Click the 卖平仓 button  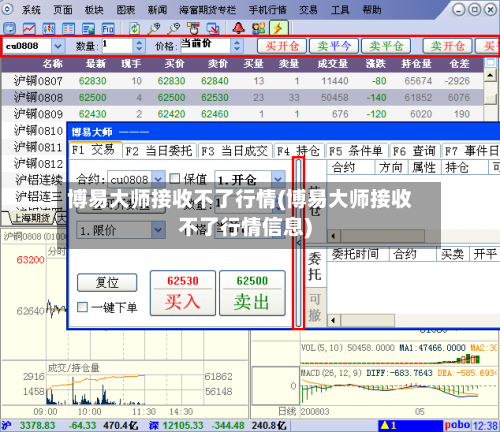386,46
